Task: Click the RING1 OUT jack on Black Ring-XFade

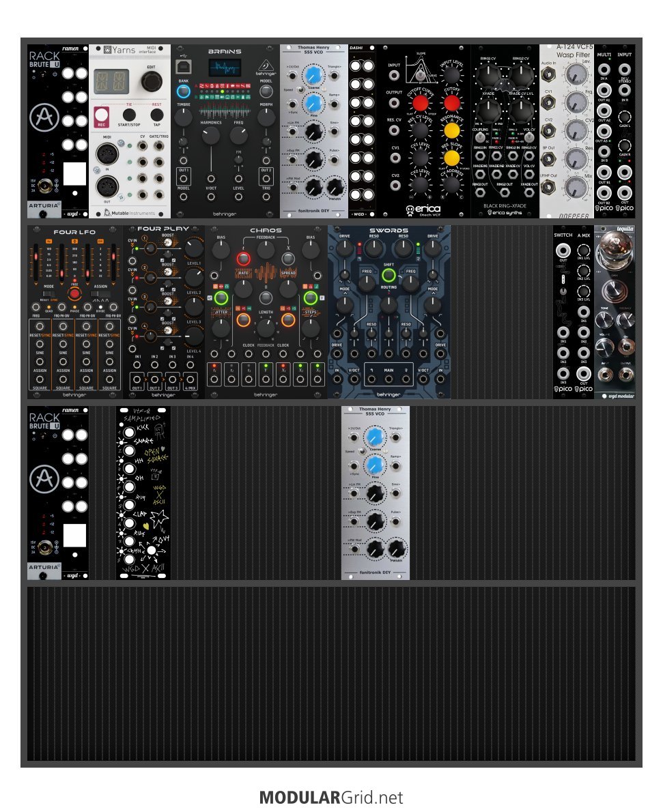Action: click(480, 192)
